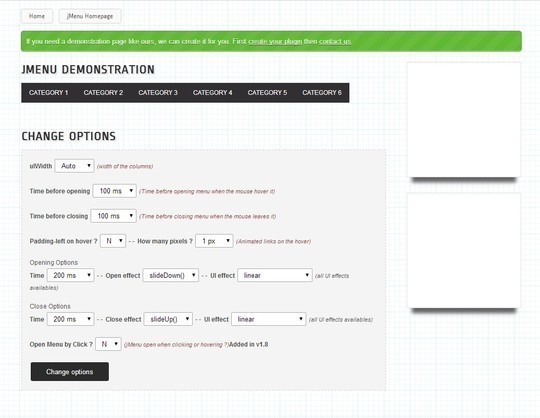This screenshot has width=540, height=418.
Task: Open the Open Menu by Click dropdown
Action: (x=108, y=344)
